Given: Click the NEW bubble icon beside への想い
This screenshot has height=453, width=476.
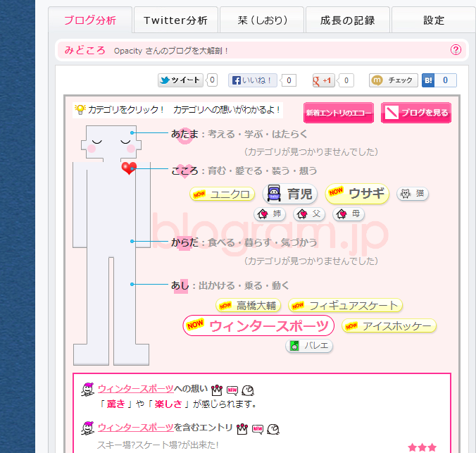Looking at the screenshot, I should (x=232, y=390).
